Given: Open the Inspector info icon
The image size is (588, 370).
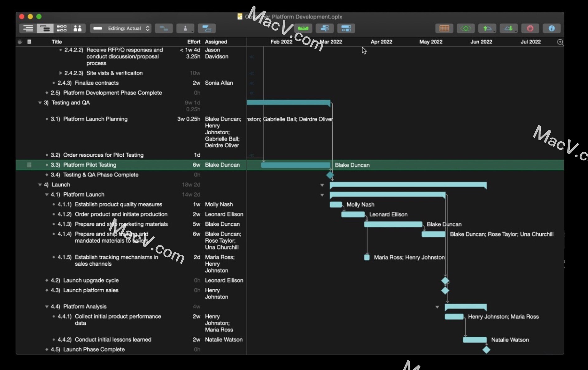Looking at the screenshot, I should coord(551,28).
